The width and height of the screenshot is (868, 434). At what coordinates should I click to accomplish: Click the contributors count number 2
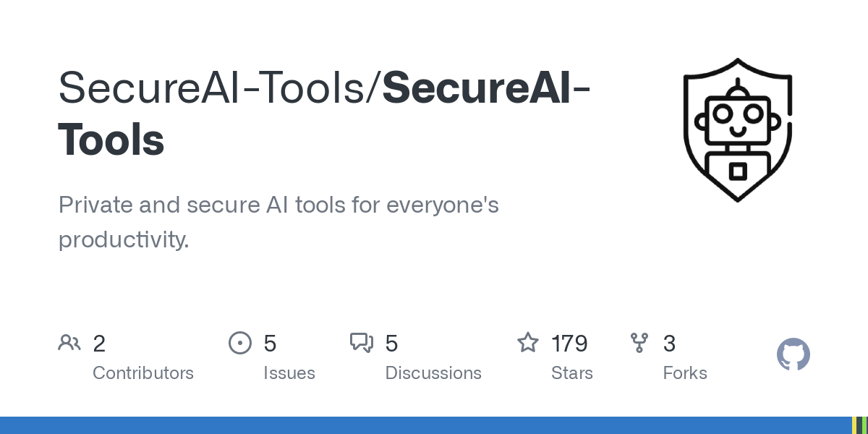pyautogui.click(x=99, y=343)
